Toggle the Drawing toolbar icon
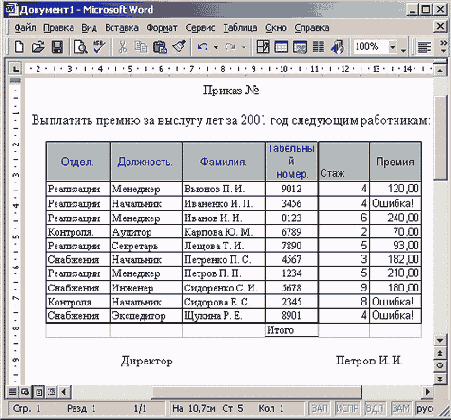451x420 pixels. tap(337, 47)
